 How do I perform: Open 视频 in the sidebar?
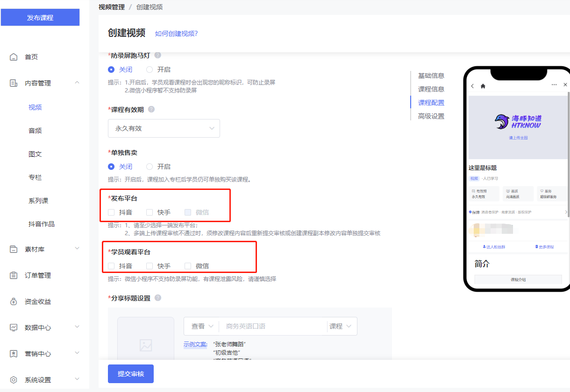[x=35, y=107]
